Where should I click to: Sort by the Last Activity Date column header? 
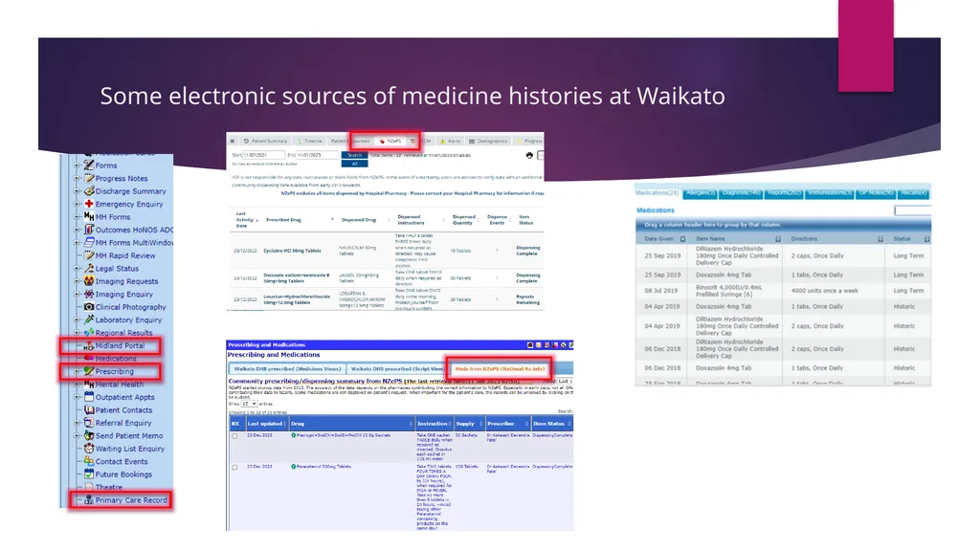[244, 219]
